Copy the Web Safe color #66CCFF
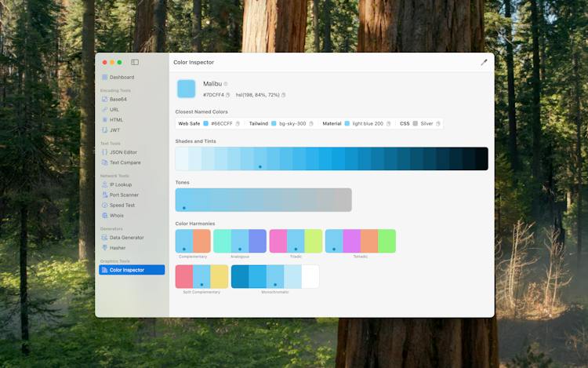This screenshot has width=588, height=368. pyautogui.click(x=238, y=123)
